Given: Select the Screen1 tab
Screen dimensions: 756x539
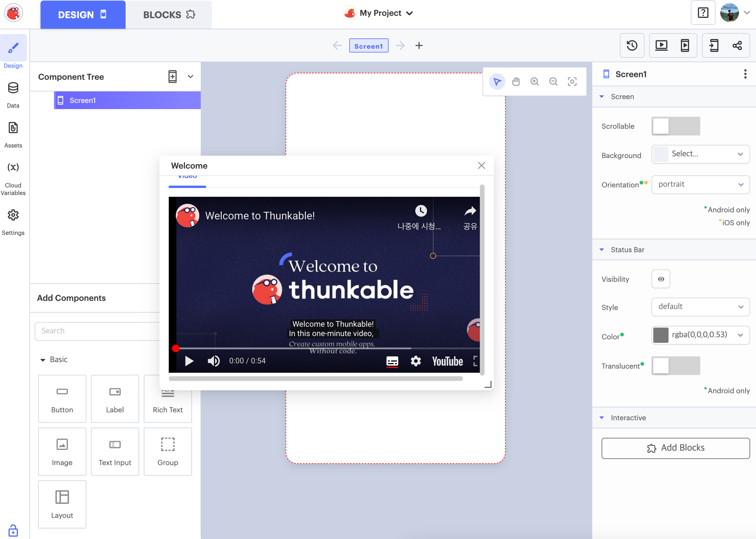Looking at the screenshot, I should [x=368, y=46].
